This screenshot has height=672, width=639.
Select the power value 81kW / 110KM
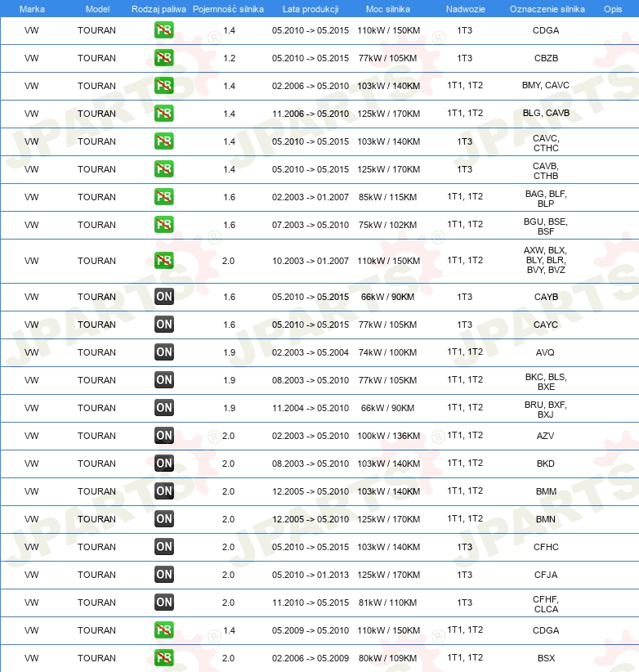[388, 603]
